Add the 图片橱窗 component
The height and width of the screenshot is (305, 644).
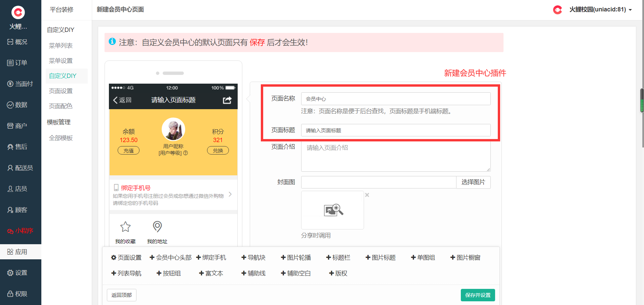465,258
